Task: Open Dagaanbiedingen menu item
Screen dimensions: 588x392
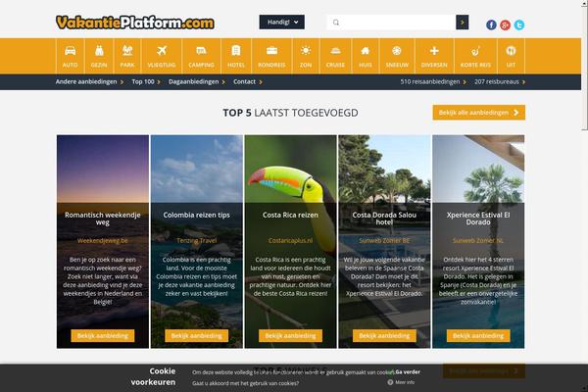Action: 197,81
